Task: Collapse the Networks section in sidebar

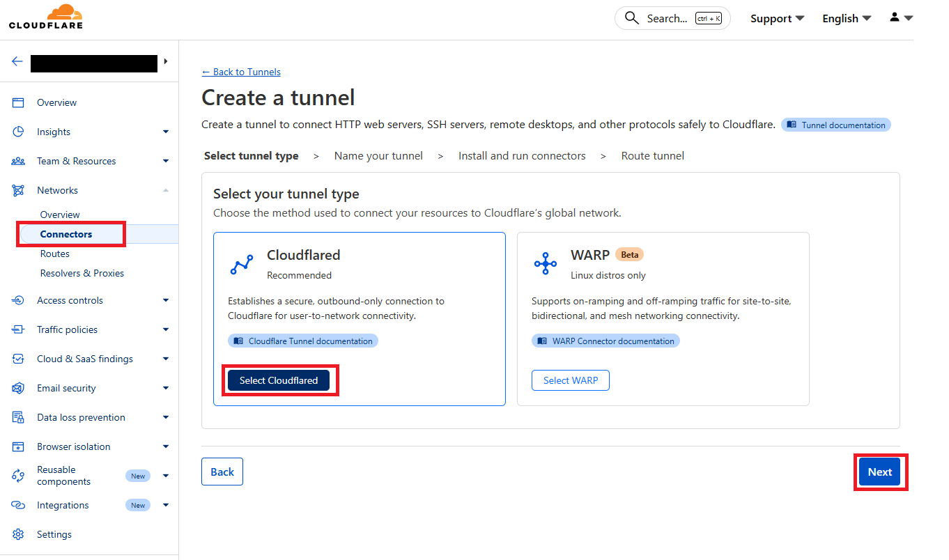Action: 166,189
